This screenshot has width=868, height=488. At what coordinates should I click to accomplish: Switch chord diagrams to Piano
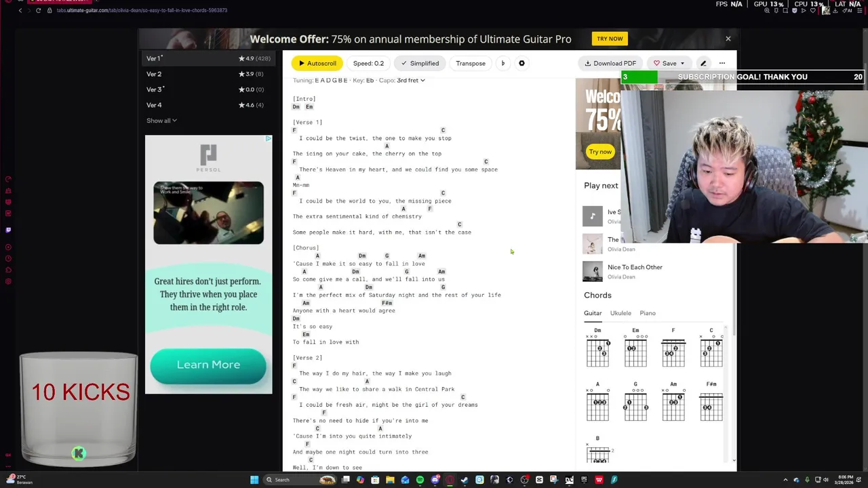648,313
